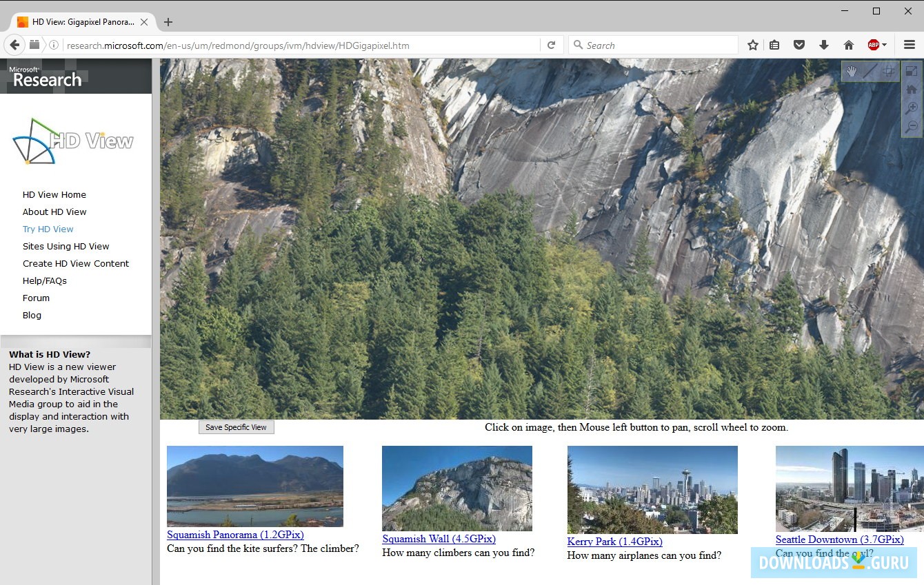The width and height of the screenshot is (924, 585).
Task: Click the Save Specific View button
Action: tap(237, 427)
